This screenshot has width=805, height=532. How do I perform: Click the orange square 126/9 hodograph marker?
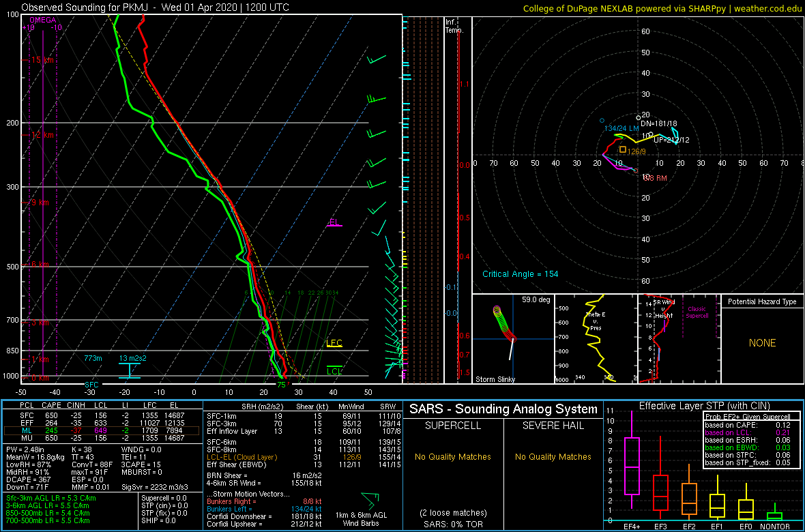click(x=623, y=149)
